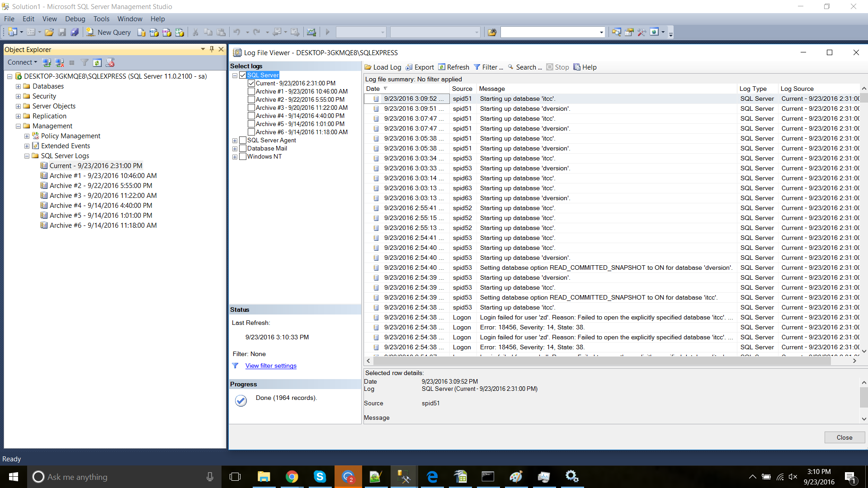The height and width of the screenshot is (488, 868).
Task: Click the View filter settings link
Action: coord(271,366)
